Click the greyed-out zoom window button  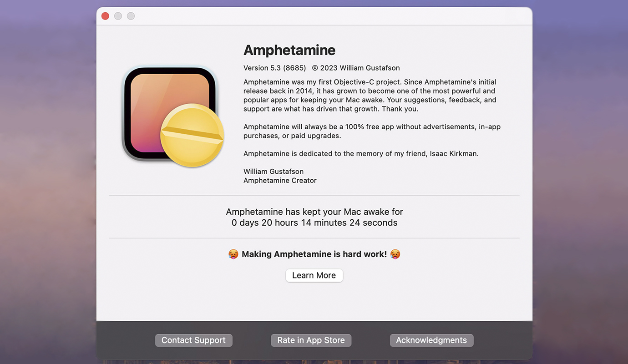[131, 16]
